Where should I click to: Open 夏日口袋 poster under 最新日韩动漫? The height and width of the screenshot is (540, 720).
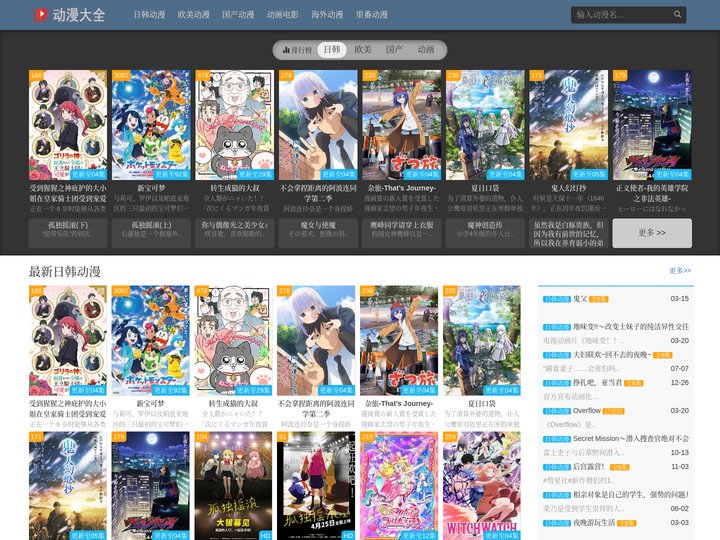click(482, 340)
